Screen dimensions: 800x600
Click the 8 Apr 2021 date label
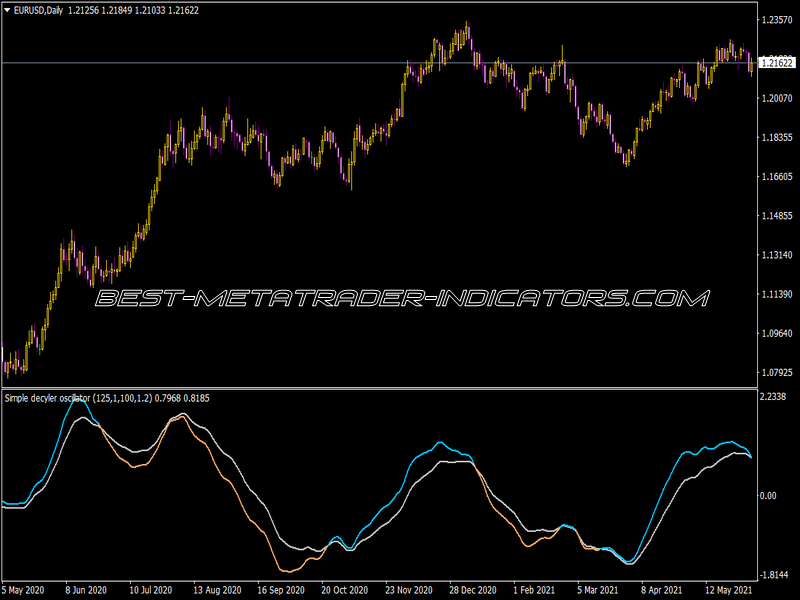click(662, 590)
